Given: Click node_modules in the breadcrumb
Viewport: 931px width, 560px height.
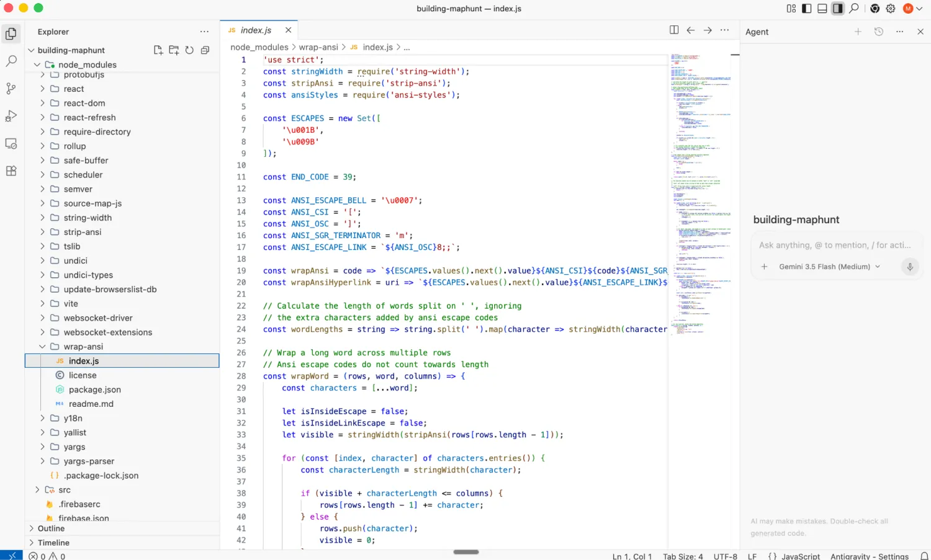Looking at the screenshot, I should [259, 47].
